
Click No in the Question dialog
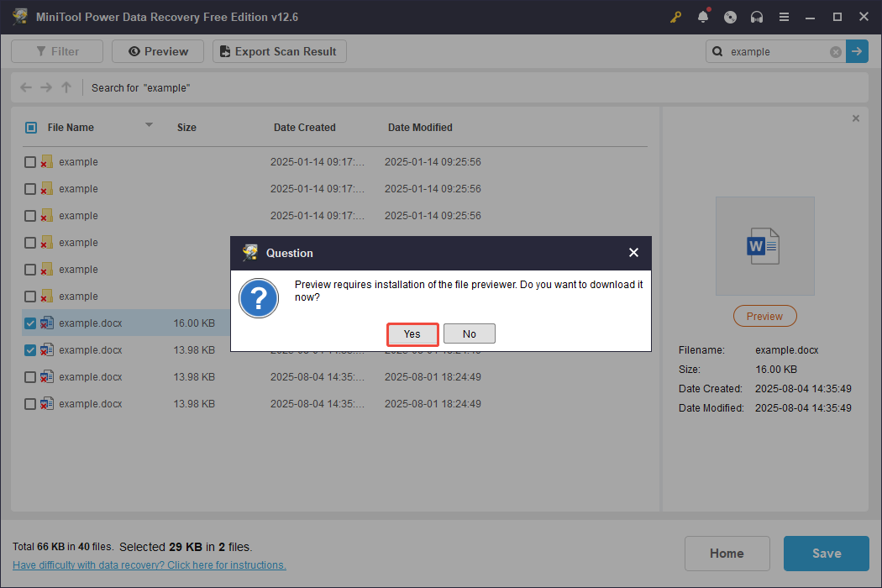[x=469, y=333]
